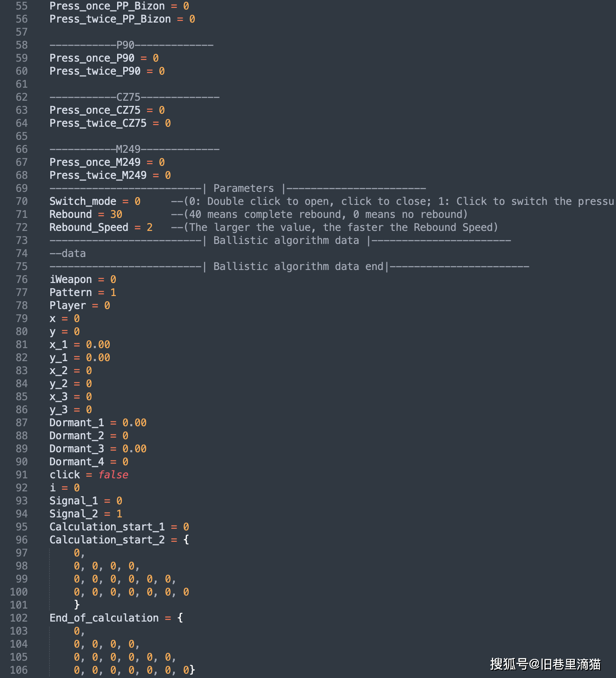Click the Pattern variable on line 77
616x678 pixels.
[71, 293]
